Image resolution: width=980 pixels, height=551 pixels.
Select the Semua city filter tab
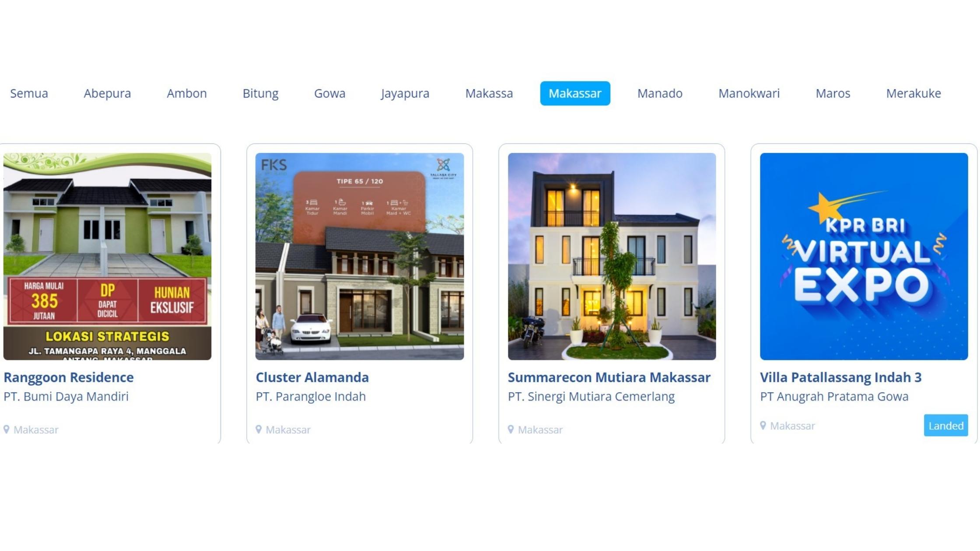coord(29,93)
